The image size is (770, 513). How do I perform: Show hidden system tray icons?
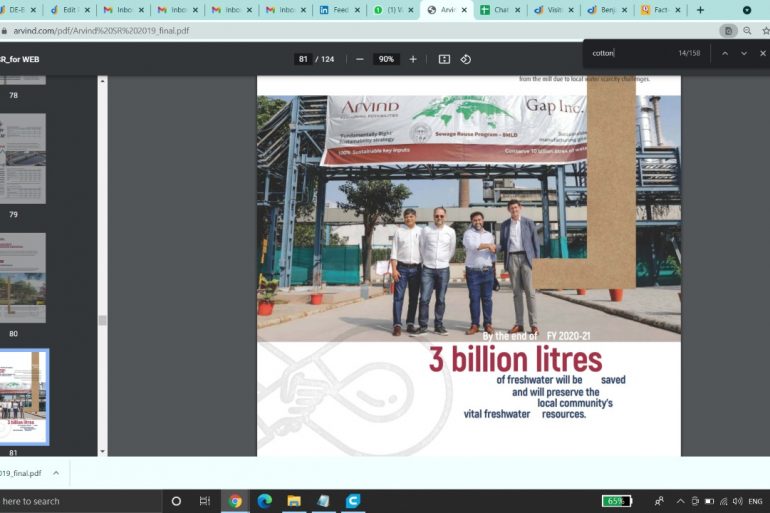pyautogui.click(x=680, y=501)
